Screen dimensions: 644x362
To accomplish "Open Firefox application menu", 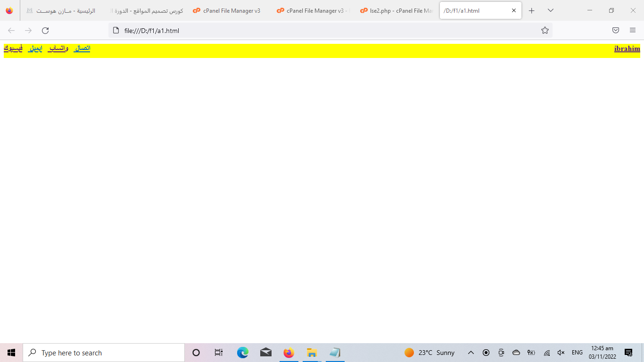I will (633, 31).
